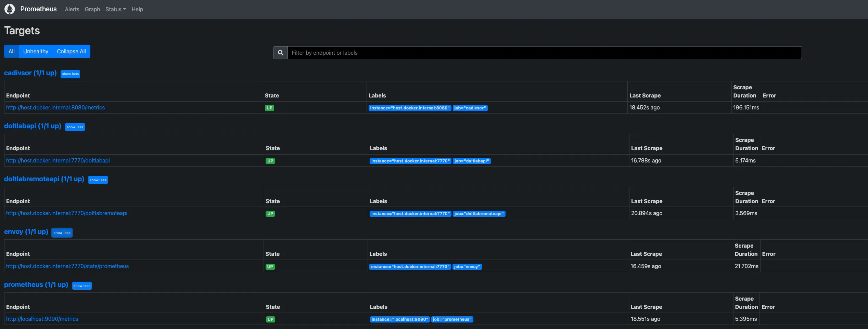The height and width of the screenshot is (329, 868).
Task: Focus the filter by endpoint input
Action: (544, 53)
